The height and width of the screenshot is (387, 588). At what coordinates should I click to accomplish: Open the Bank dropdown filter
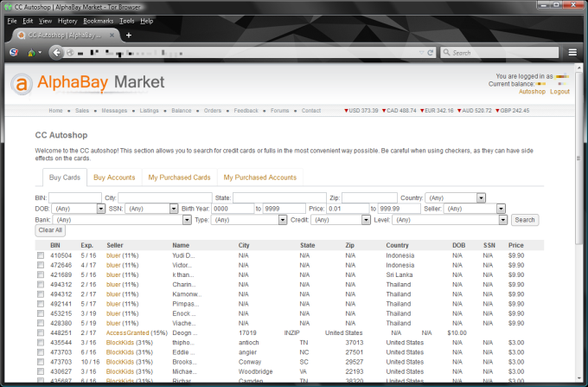coord(122,220)
